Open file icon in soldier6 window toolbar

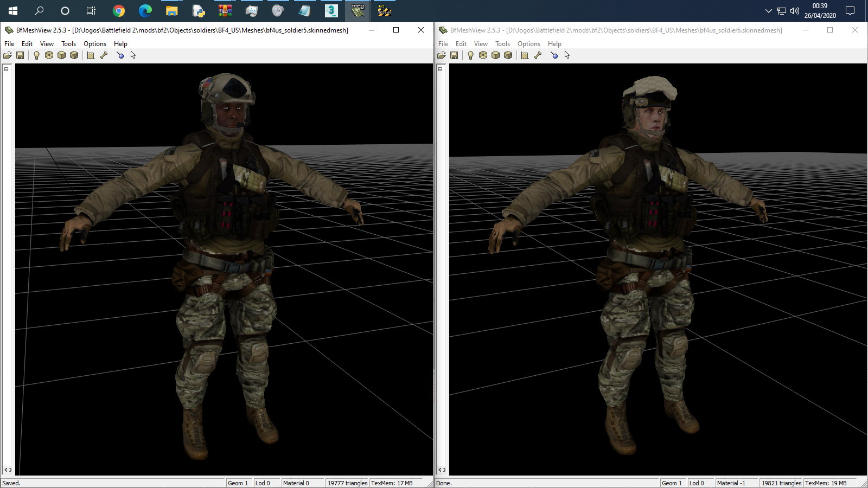tap(442, 55)
